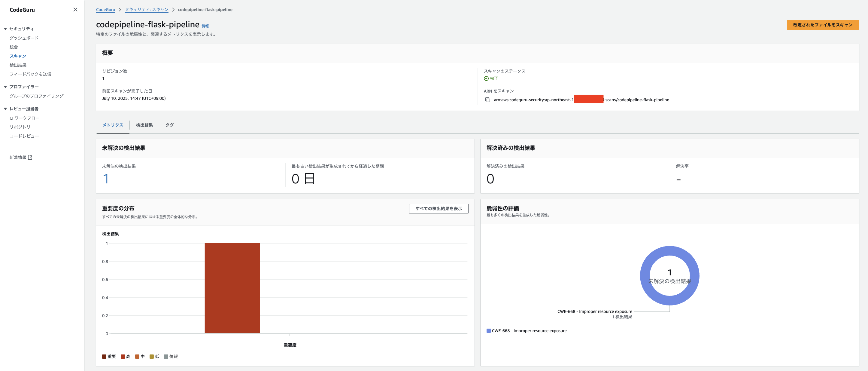Click the 重要 severity legend color swatch
The height and width of the screenshot is (371, 868).
(x=104, y=356)
